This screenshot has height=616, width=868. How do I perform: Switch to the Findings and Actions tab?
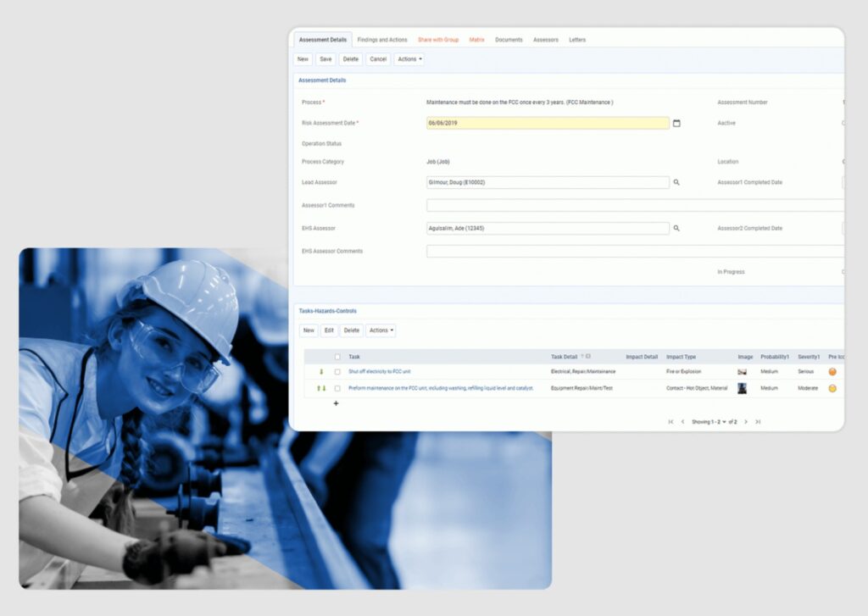point(381,39)
